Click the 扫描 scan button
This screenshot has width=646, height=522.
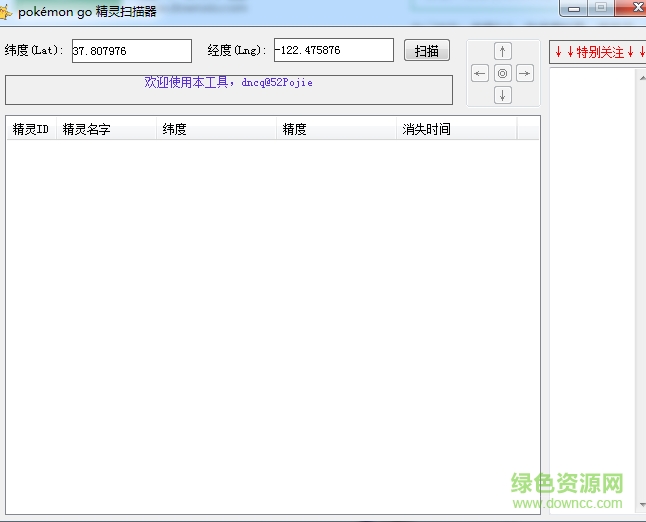pyautogui.click(x=427, y=51)
